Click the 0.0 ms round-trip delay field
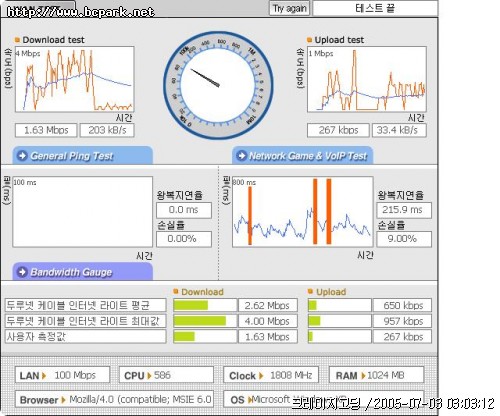500x416 pixels. pos(184,210)
